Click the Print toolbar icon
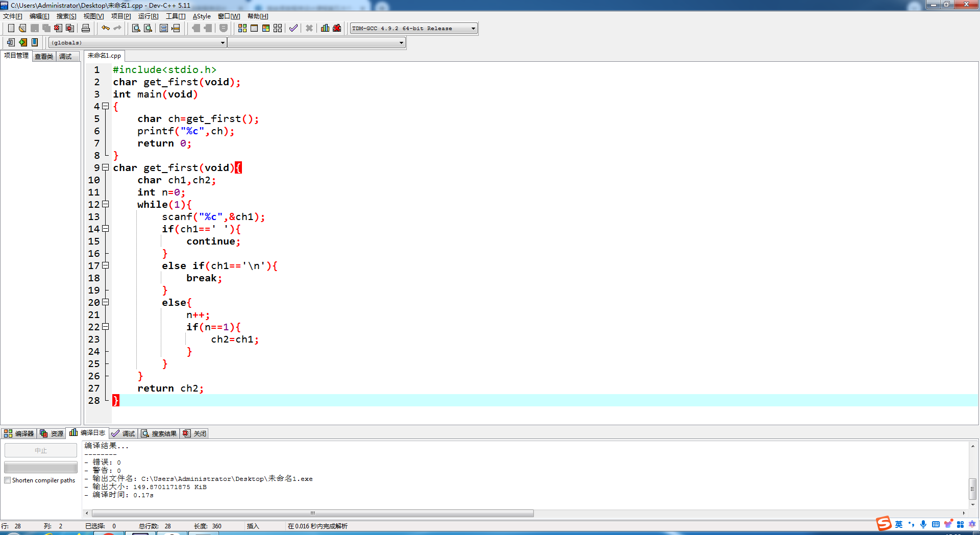Image resolution: width=980 pixels, height=535 pixels. click(x=86, y=28)
